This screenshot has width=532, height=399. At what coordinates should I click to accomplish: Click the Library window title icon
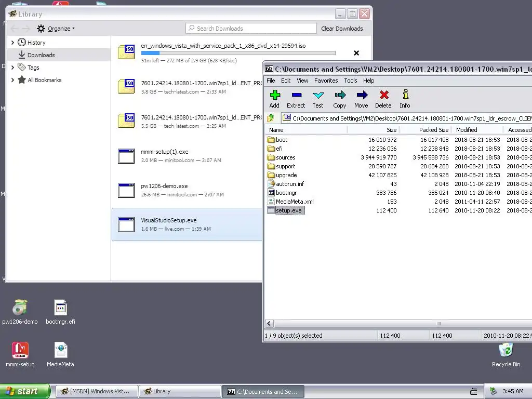(x=12, y=14)
